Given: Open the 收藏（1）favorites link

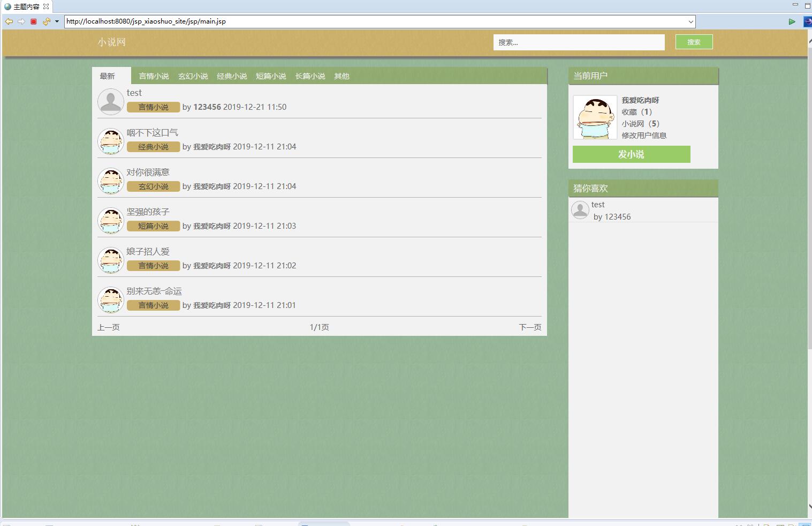Looking at the screenshot, I should pos(637,112).
